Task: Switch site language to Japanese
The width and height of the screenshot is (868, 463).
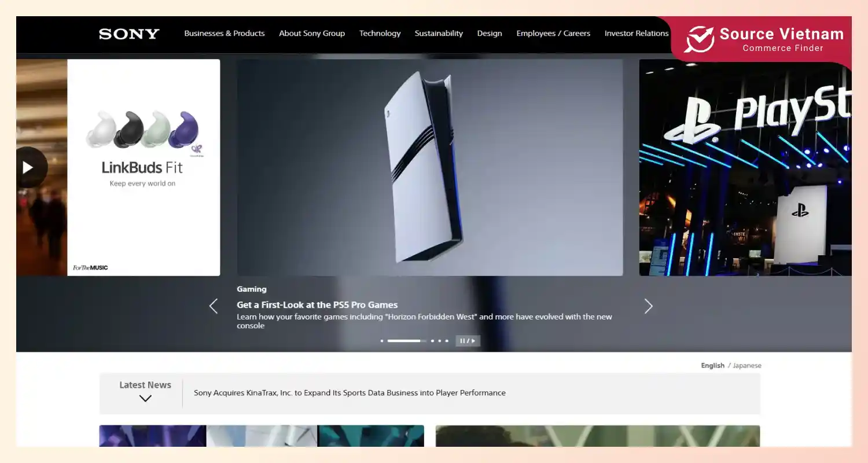Action: (747, 365)
